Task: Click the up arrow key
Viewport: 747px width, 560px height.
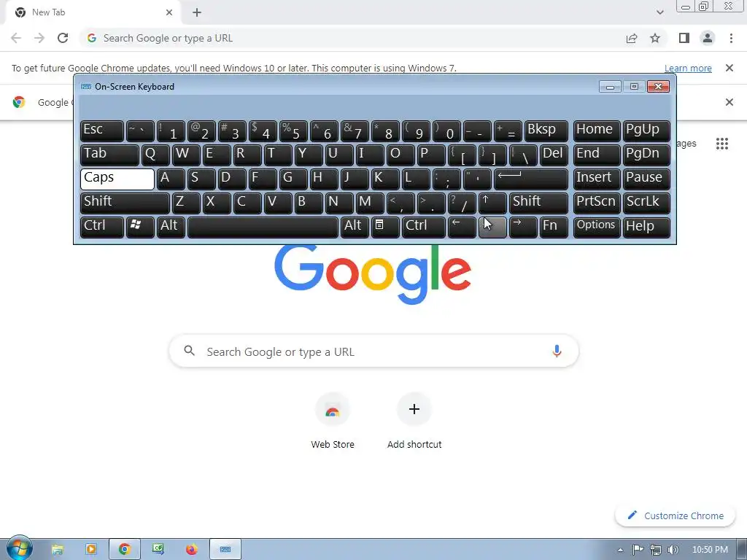Action: 492,203
